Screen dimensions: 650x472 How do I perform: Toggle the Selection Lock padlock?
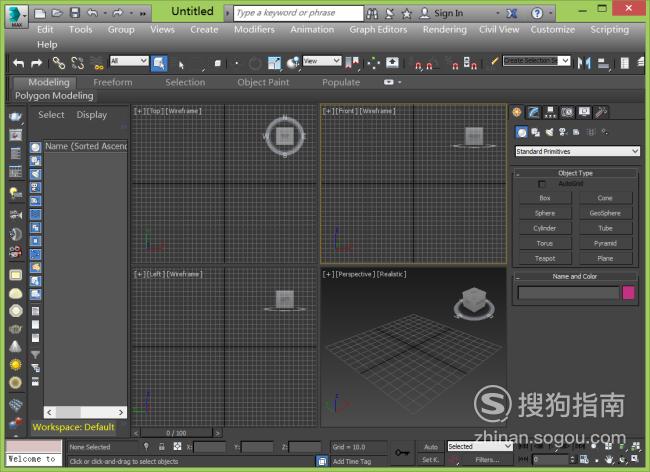[162, 447]
